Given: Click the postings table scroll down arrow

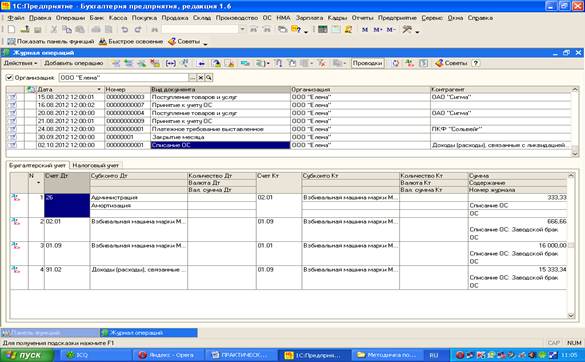Looking at the screenshot, I should click(571, 316).
